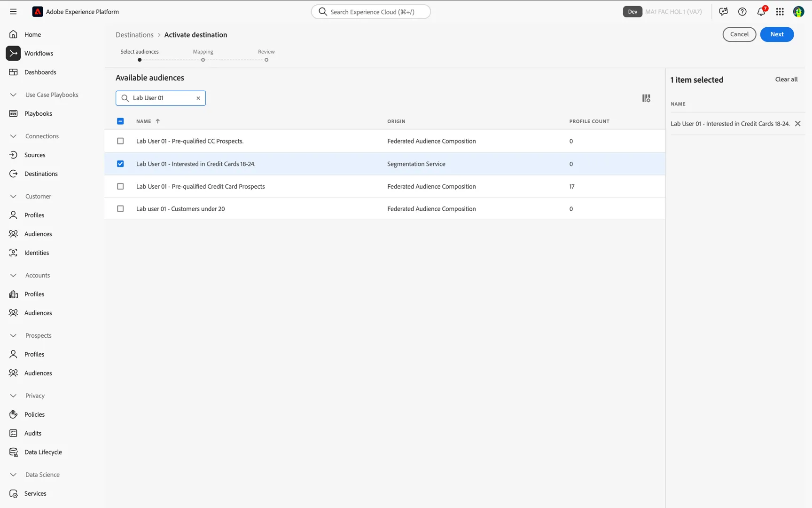
Task: Collapse Privacy section
Action: (13, 396)
